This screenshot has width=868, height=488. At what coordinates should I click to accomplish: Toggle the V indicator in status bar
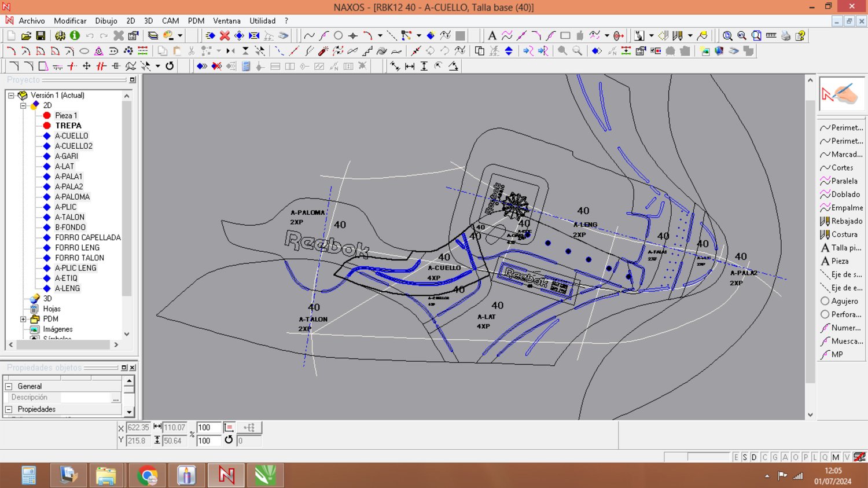pyautogui.click(x=847, y=457)
